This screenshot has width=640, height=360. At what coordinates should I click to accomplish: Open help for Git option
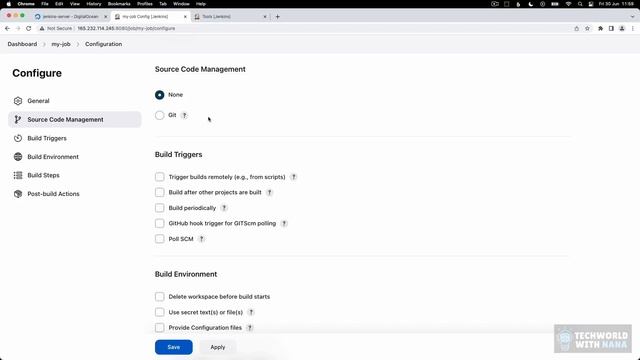(x=184, y=116)
